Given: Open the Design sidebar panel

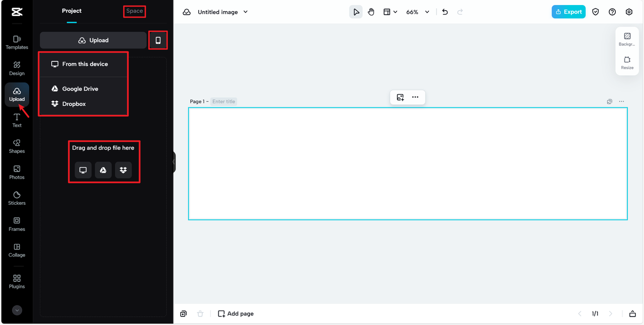Looking at the screenshot, I should point(17,68).
